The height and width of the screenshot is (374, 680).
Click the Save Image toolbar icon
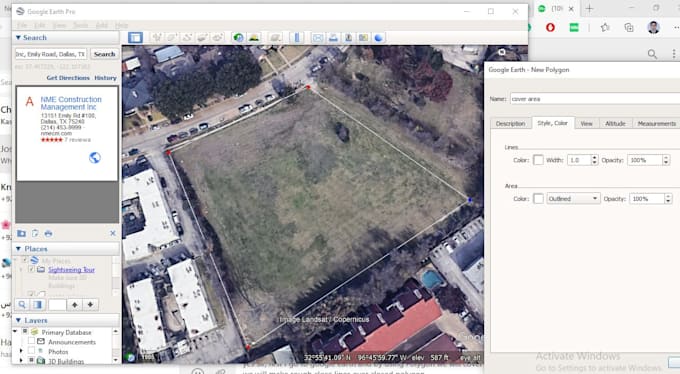tap(348, 38)
